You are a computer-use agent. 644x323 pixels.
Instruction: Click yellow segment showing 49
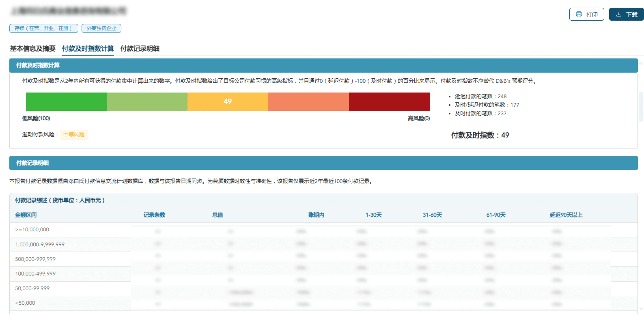pyautogui.click(x=227, y=101)
